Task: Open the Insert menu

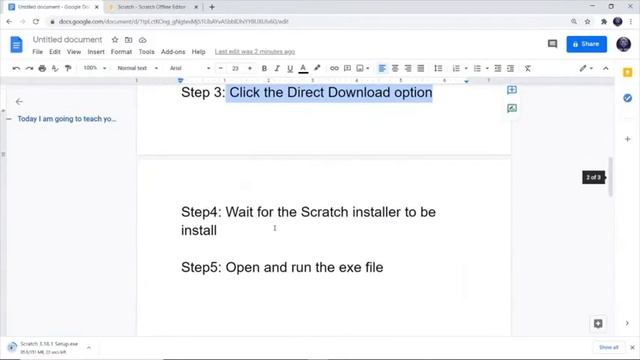Action: pyautogui.click(x=96, y=52)
